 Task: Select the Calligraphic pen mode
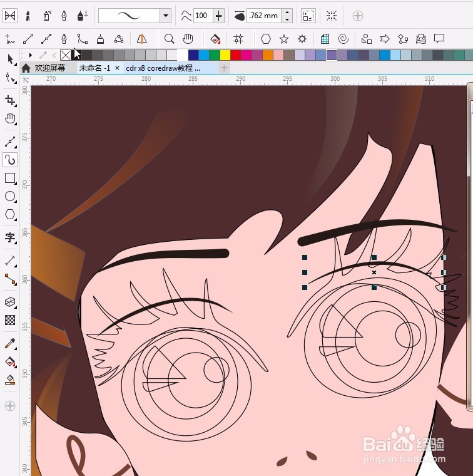click(x=64, y=16)
